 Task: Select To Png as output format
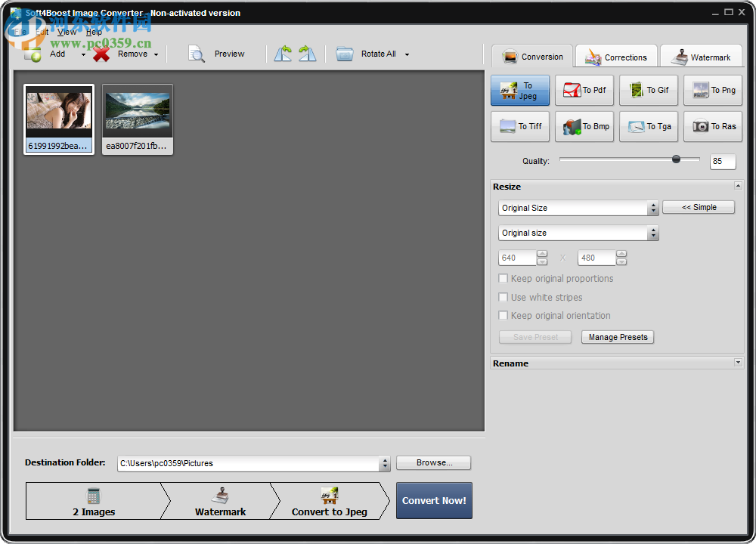click(x=712, y=90)
